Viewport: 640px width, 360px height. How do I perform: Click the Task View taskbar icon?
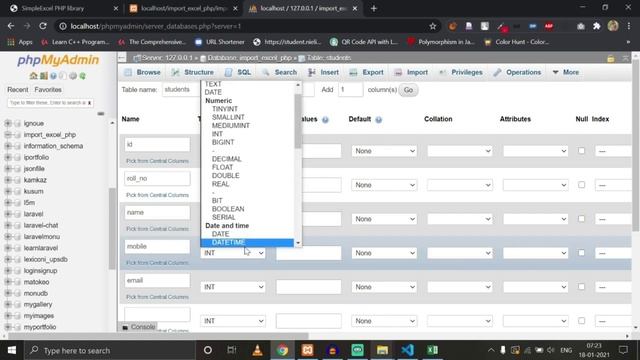[x=232, y=350]
